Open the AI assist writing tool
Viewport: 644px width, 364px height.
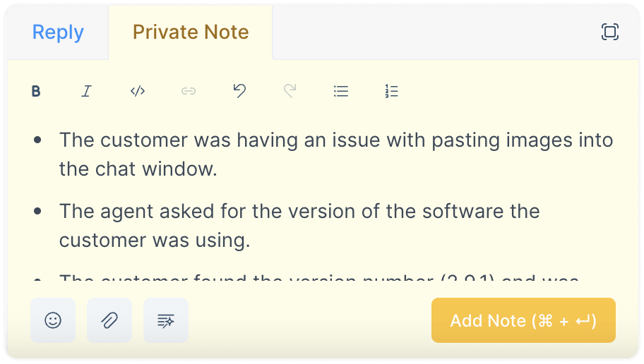pyautogui.click(x=166, y=320)
